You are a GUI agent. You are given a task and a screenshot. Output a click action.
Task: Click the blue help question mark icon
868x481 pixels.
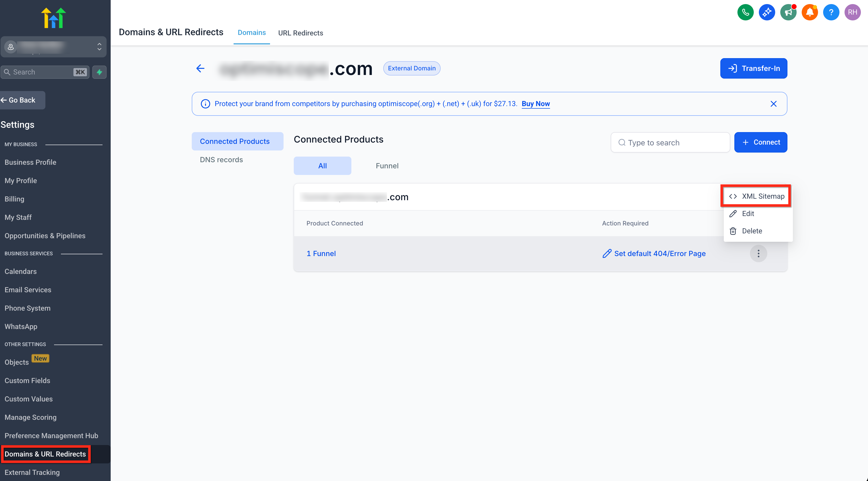831,12
